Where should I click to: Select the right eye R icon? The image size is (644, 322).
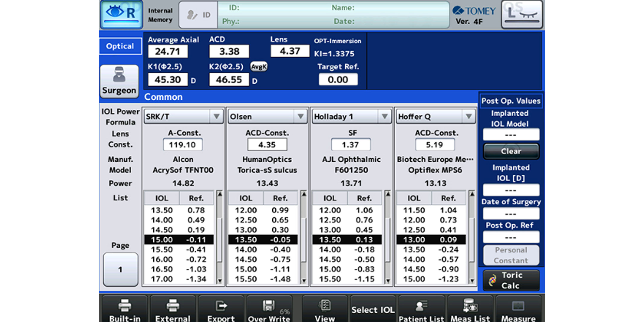pos(122,15)
